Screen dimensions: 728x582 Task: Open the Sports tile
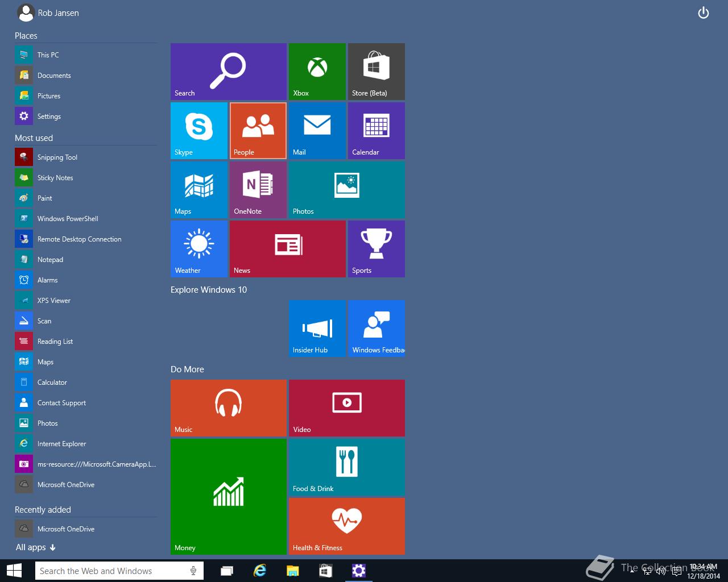tap(377, 249)
